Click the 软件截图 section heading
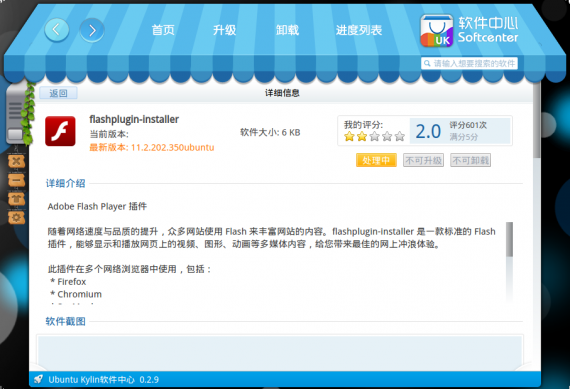Viewport: 570px width, 389px height. pos(65,321)
